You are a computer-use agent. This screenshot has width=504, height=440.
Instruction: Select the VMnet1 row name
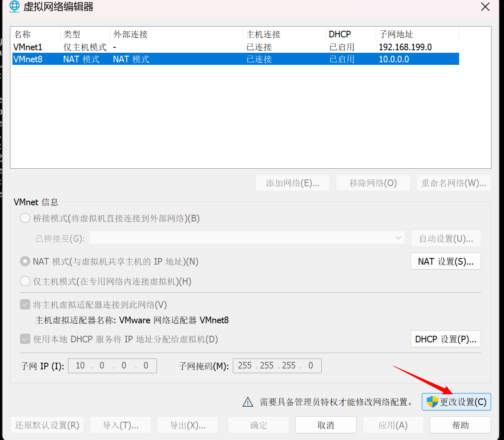[x=28, y=47]
